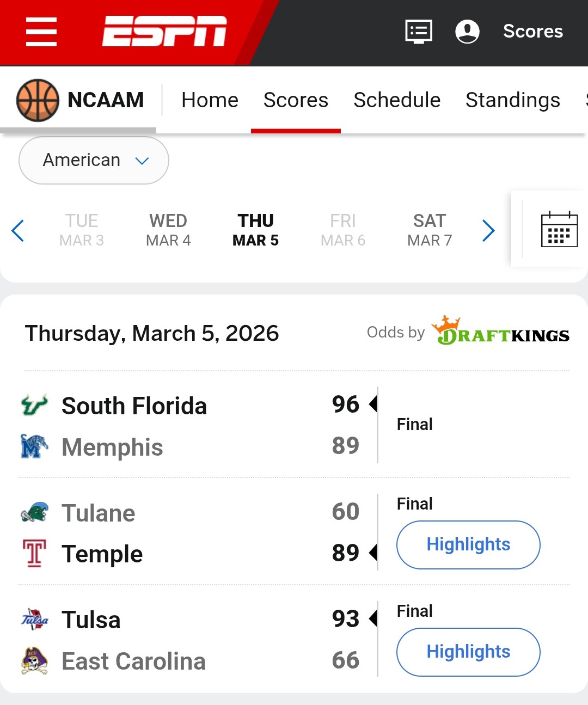Watch Highlights for Tulsa vs East Carolina
588x705 pixels.
click(x=468, y=652)
